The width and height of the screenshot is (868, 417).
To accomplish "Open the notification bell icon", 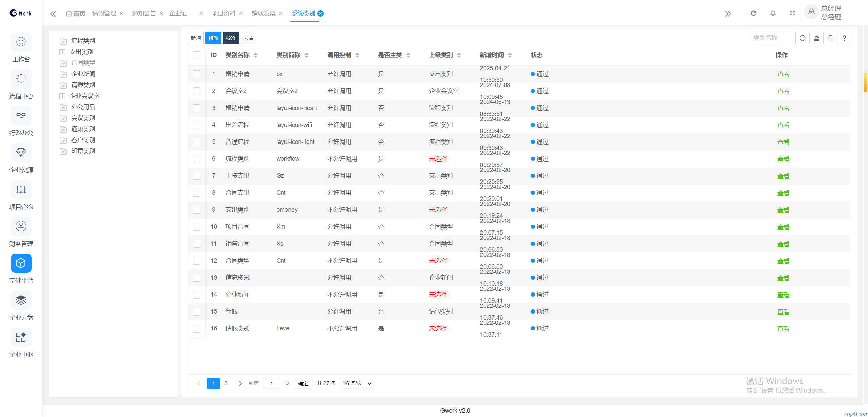I will click(773, 13).
